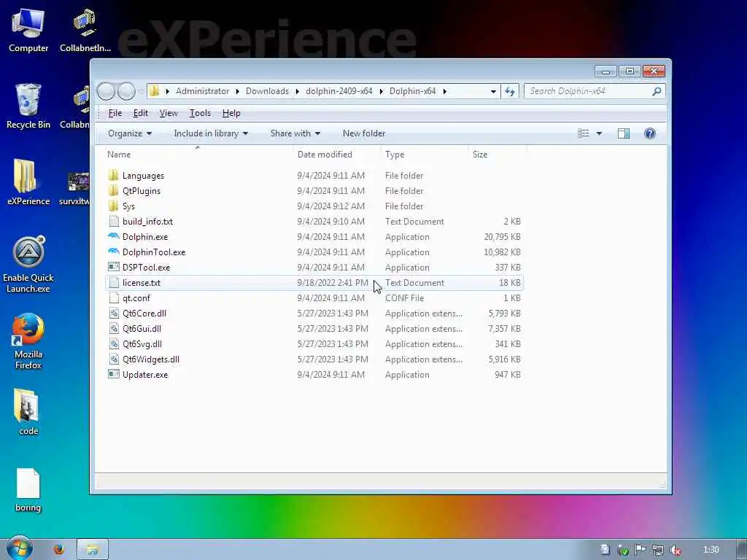Click the DSPTool.exe application icon

[x=113, y=267]
